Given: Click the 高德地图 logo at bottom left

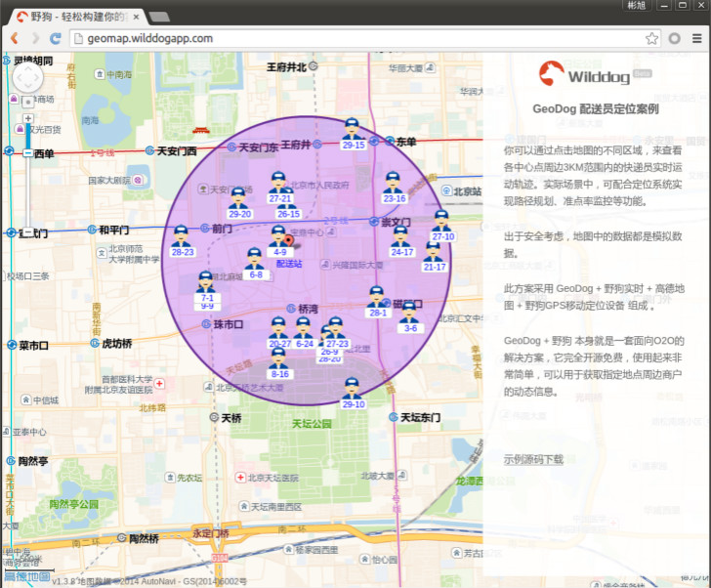Looking at the screenshot, I should click(x=27, y=576).
